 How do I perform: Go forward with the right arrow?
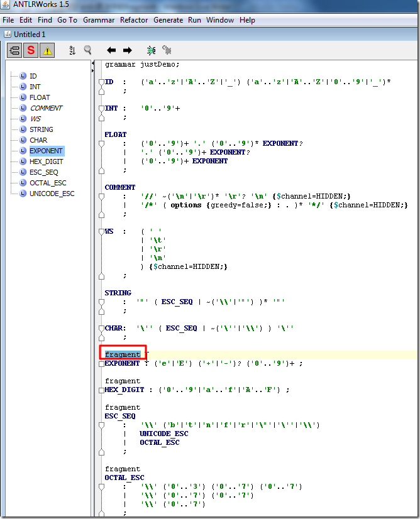[x=127, y=50]
